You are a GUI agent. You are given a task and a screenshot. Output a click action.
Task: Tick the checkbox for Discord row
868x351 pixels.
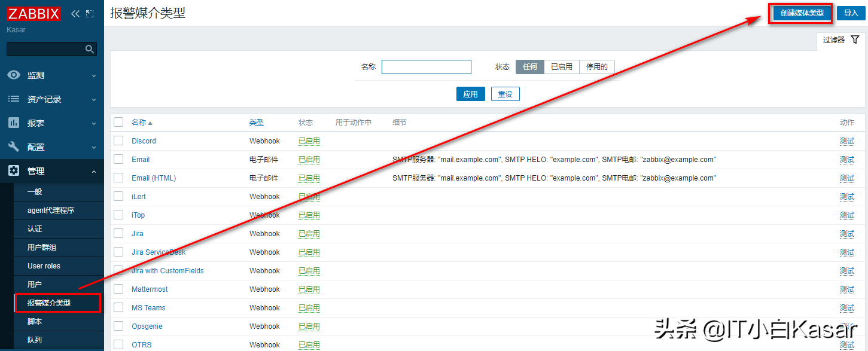click(x=118, y=141)
